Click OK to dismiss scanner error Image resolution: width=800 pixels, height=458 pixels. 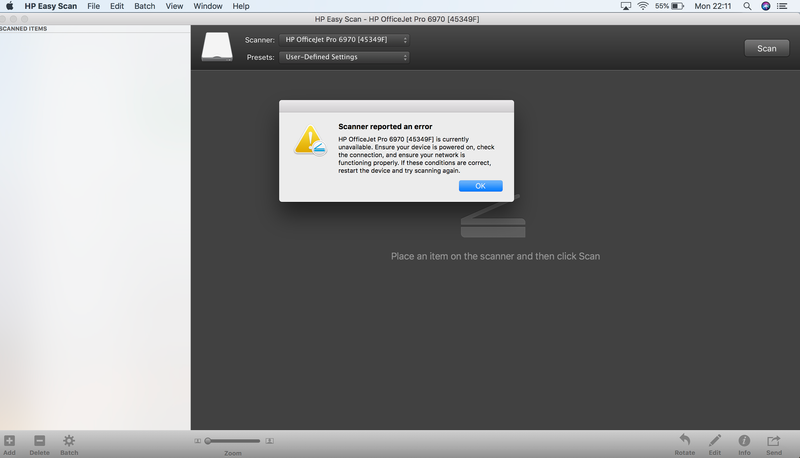480,186
